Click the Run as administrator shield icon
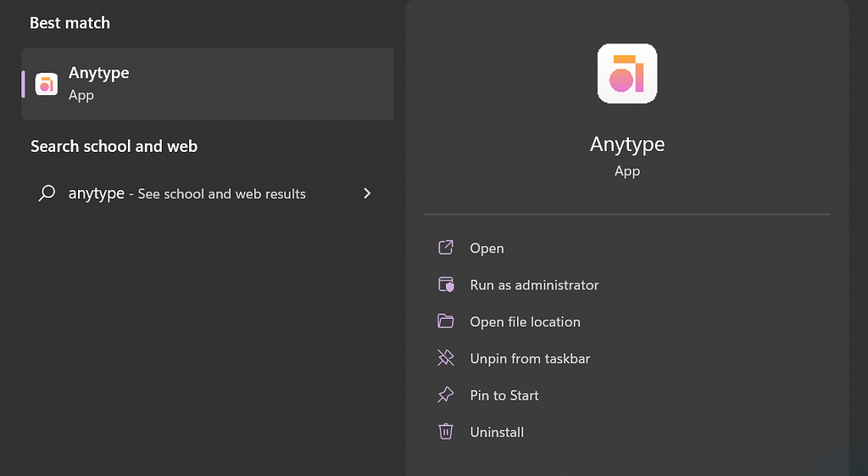The height and width of the screenshot is (476, 868). 446,285
